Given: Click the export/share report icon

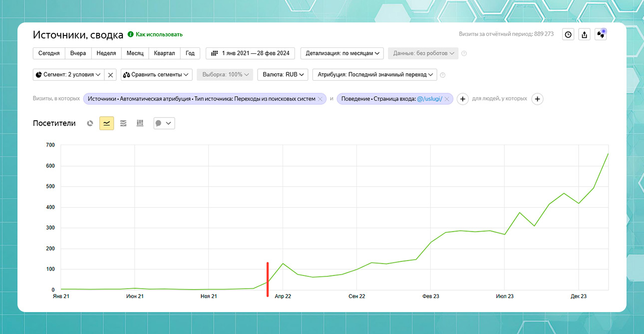Looking at the screenshot, I should [584, 34].
